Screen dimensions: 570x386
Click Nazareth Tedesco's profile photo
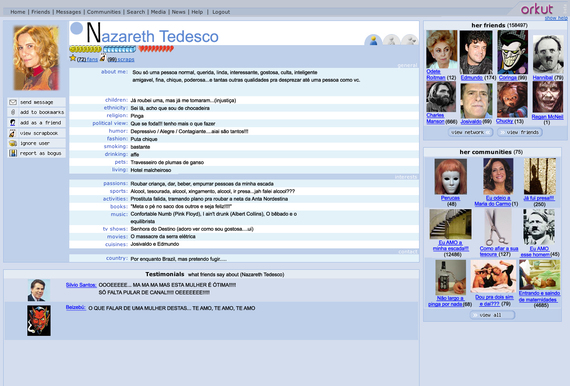pos(36,58)
